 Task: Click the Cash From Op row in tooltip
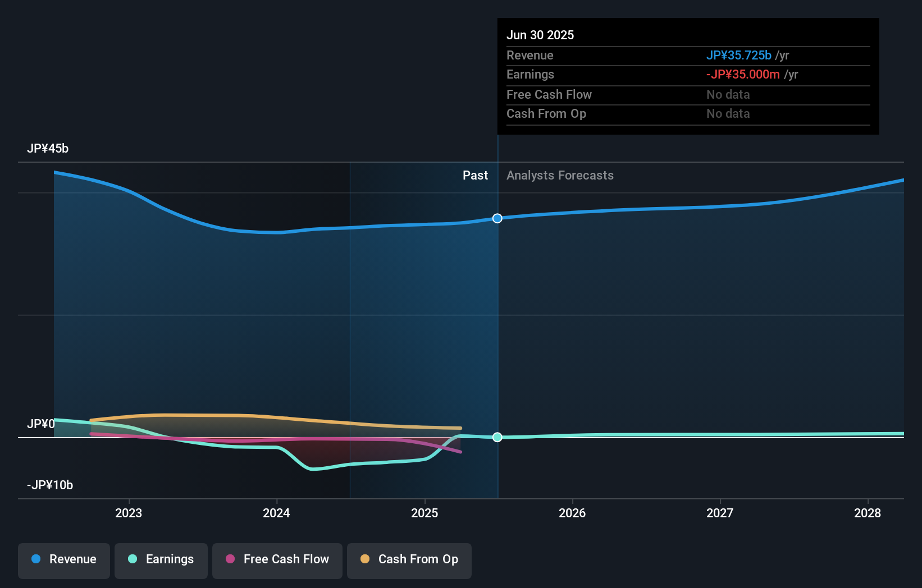[x=688, y=114]
